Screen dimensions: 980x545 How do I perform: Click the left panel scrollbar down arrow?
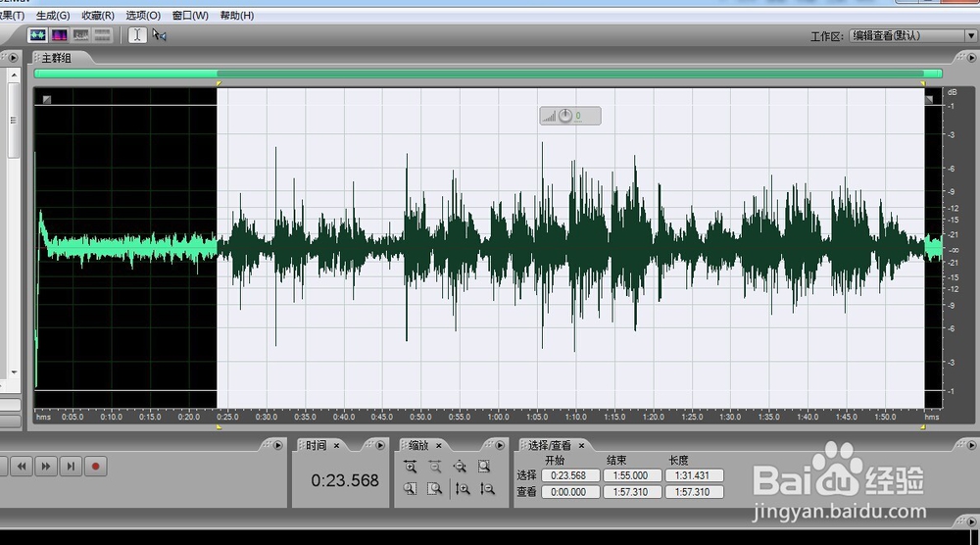pyautogui.click(x=14, y=372)
